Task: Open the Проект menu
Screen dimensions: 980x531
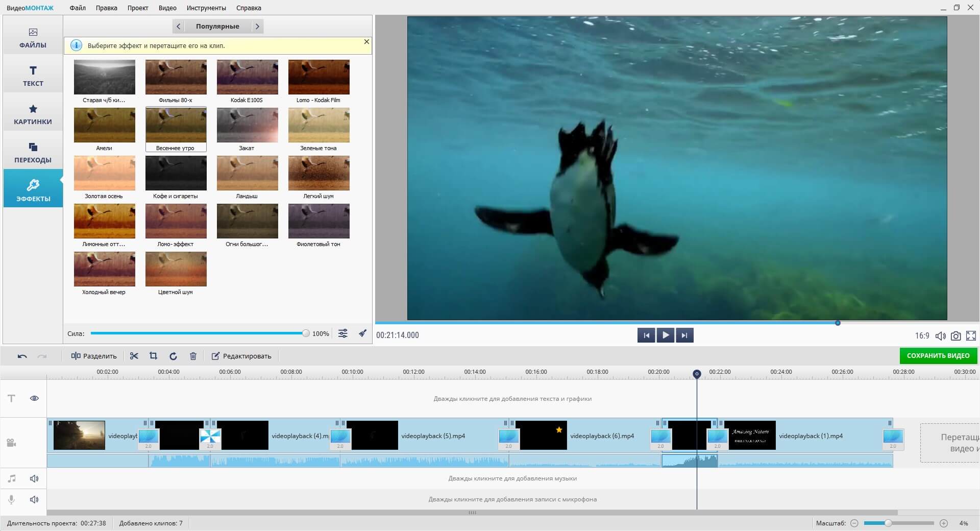Action: click(x=138, y=8)
